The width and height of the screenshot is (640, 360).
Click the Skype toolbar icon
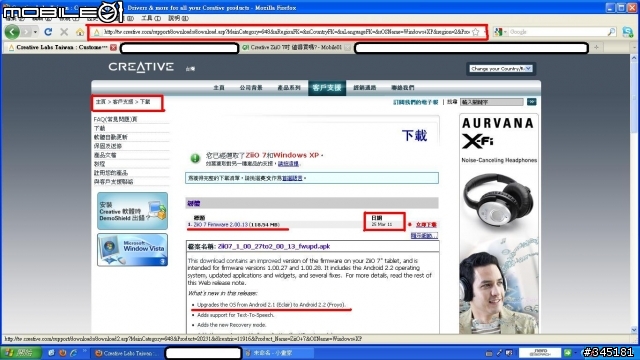[x=627, y=32]
